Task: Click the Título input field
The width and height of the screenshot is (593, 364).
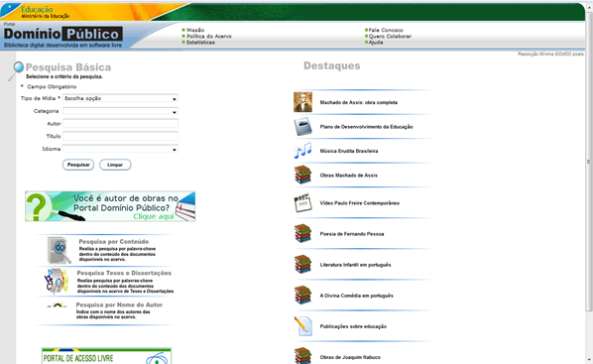Action: coord(120,136)
